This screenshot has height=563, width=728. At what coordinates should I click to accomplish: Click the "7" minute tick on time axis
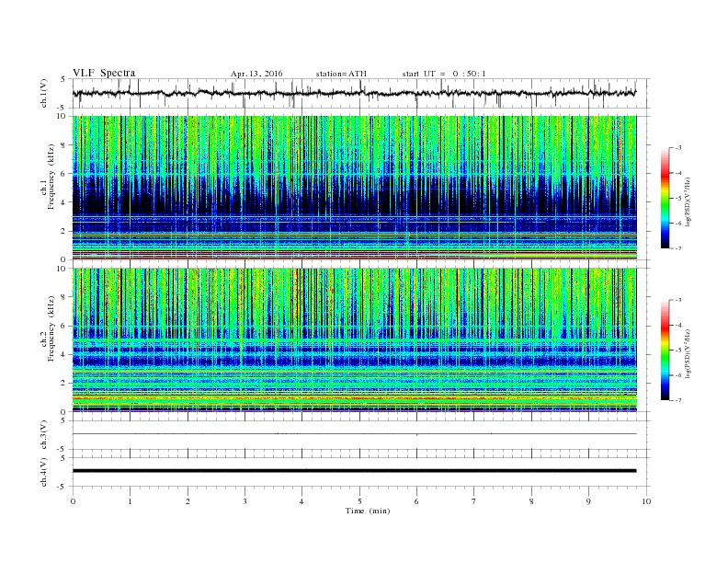coord(474,501)
